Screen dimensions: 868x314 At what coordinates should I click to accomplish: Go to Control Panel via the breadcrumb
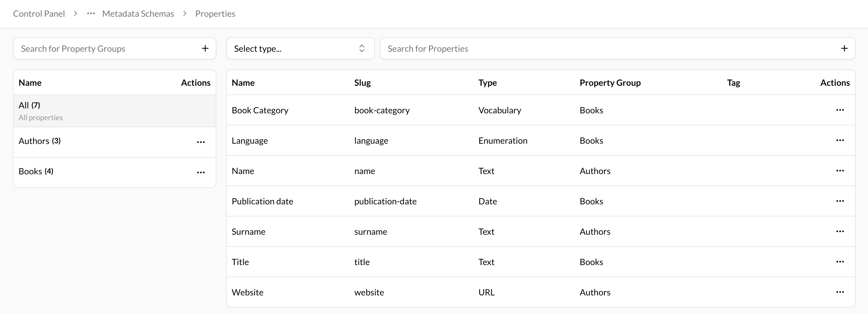(x=39, y=14)
